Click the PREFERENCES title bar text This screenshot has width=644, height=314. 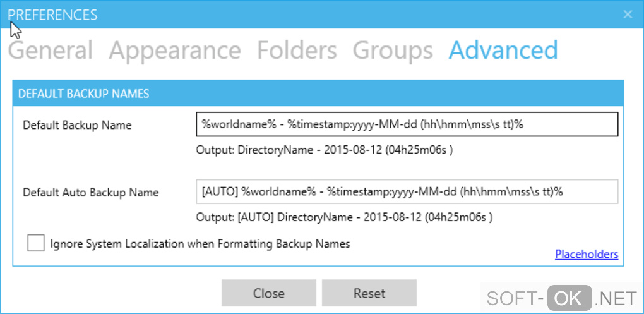click(x=53, y=15)
